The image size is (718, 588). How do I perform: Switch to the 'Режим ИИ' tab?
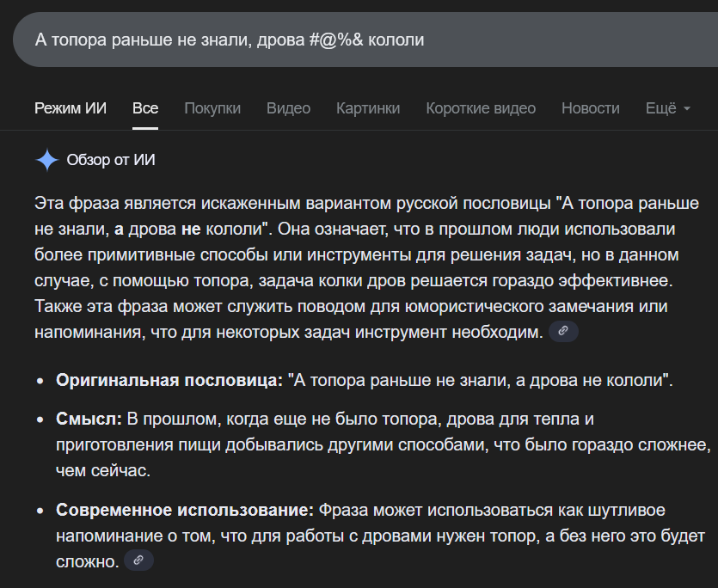(x=71, y=108)
